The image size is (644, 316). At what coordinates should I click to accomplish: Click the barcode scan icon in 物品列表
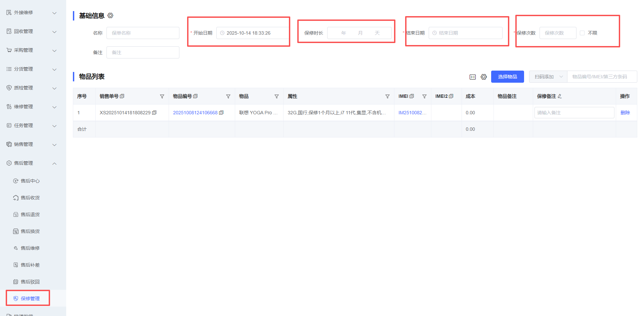(x=472, y=77)
